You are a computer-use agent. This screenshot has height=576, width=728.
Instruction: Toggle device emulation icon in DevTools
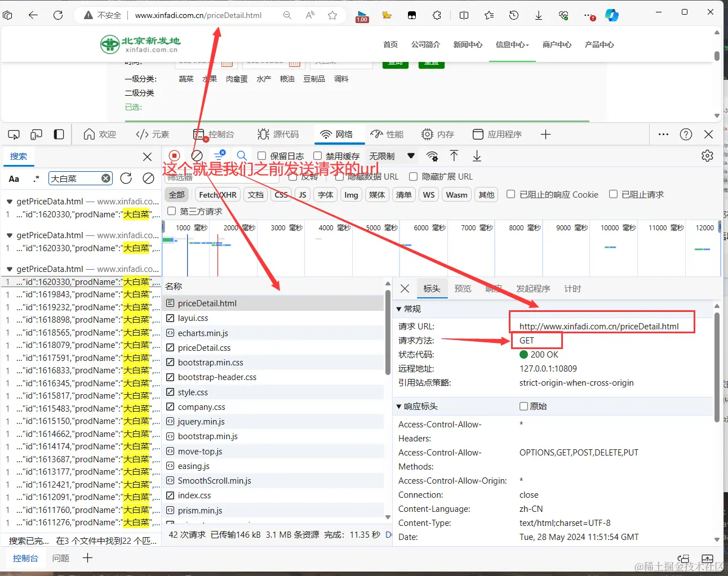click(37, 135)
